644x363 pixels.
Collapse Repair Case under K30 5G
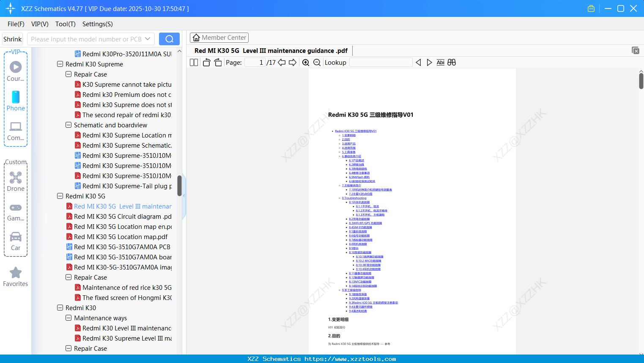(x=69, y=278)
